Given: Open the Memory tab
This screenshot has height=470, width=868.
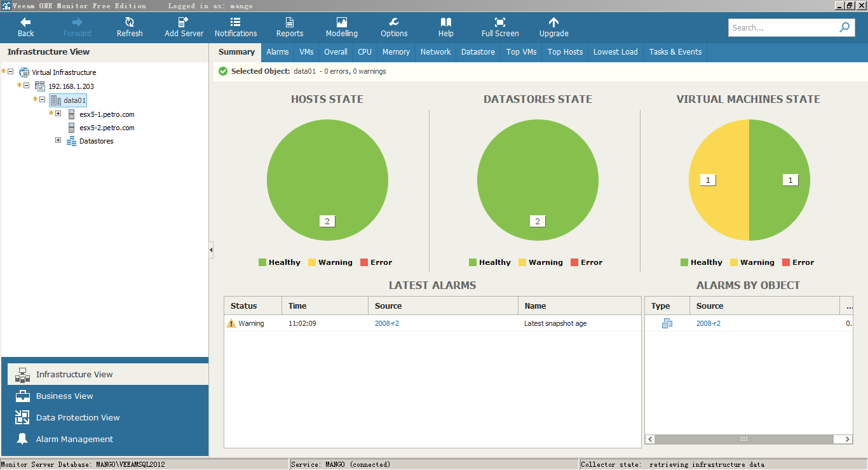Looking at the screenshot, I should (396, 52).
